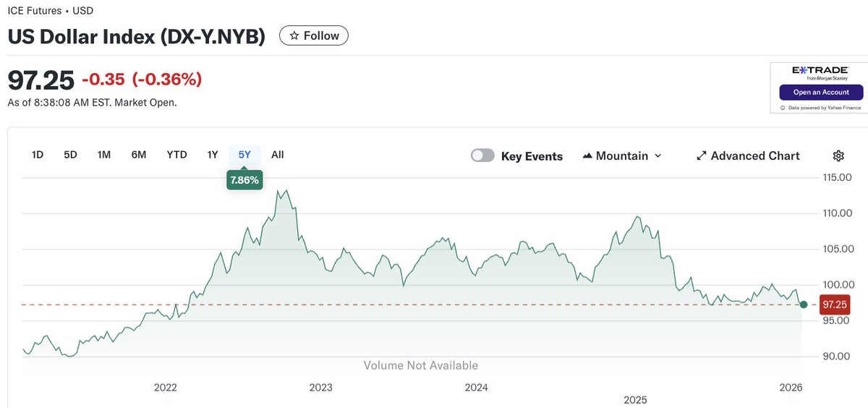Viewport: 868px width, 408px height.
Task: Click the 2022 x-axis label
Action: [166, 387]
